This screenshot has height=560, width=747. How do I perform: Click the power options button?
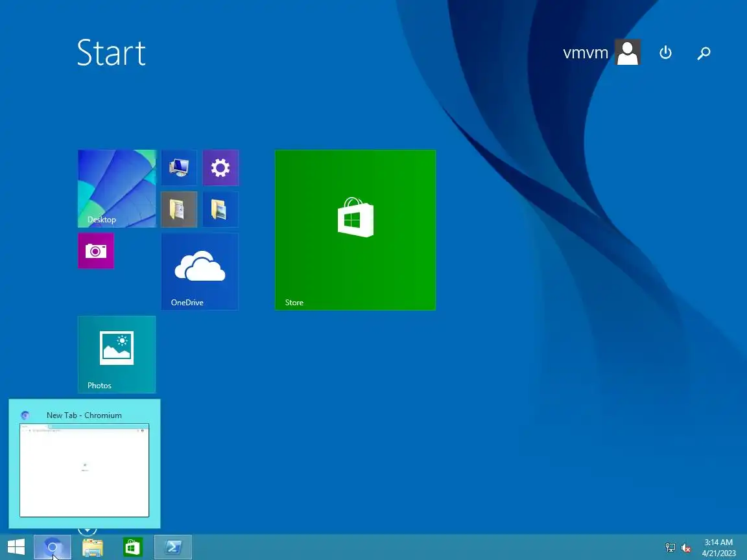click(665, 52)
